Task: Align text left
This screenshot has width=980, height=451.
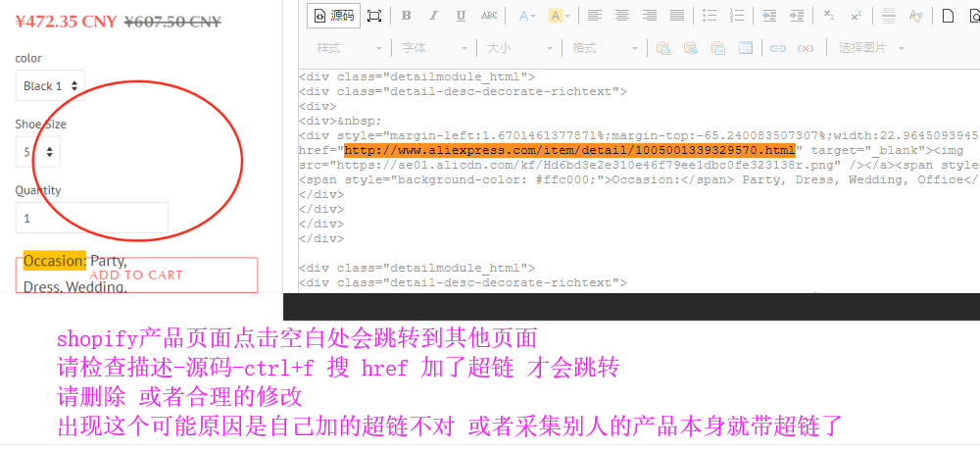Action: [595, 16]
